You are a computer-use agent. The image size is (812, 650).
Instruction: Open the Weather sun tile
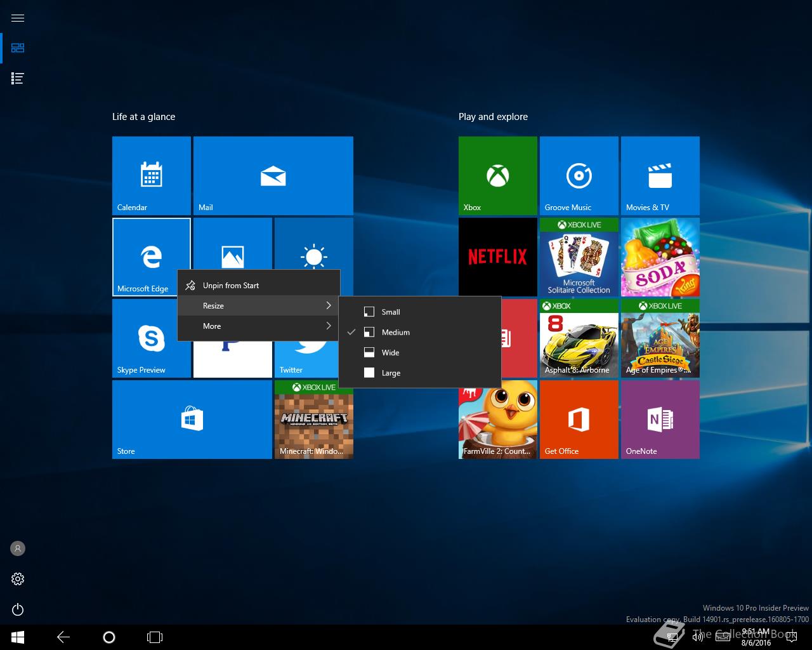click(x=314, y=245)
